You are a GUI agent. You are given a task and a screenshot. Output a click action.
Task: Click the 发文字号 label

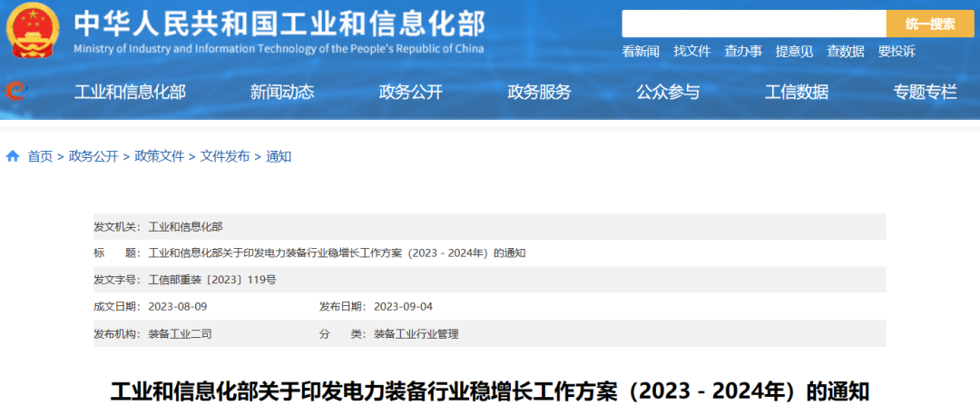117,280
